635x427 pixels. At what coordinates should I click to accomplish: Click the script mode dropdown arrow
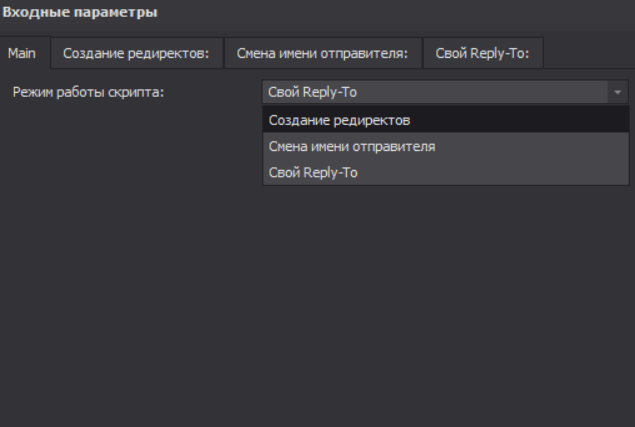pos(618,92)
